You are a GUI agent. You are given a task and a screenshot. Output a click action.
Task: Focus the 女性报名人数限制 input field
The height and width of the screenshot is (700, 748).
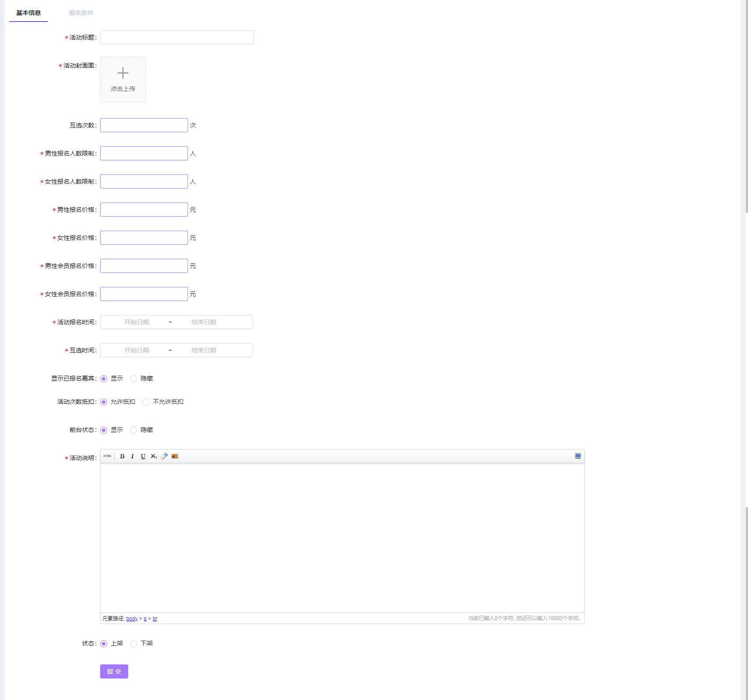[x=144, y=181]
